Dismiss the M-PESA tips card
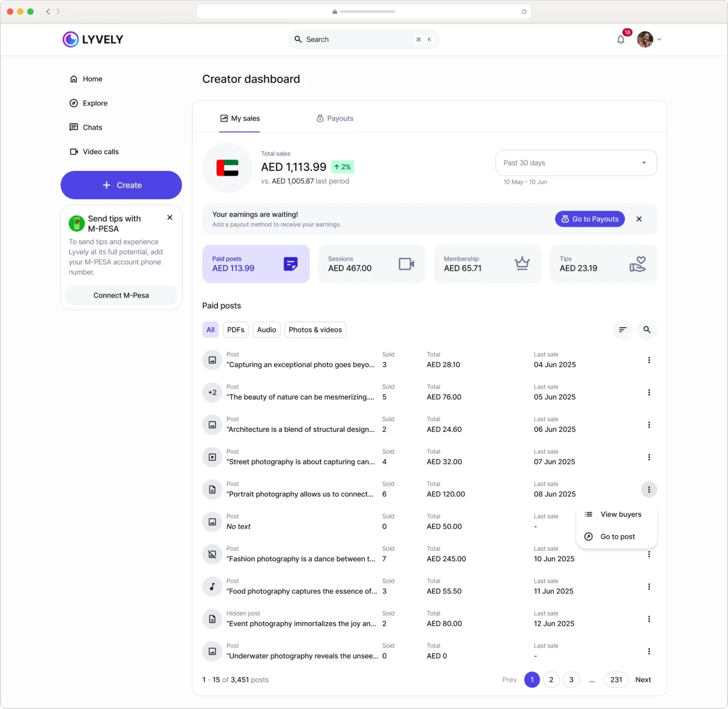Screen dimensions: 728x709 (170, 218)
